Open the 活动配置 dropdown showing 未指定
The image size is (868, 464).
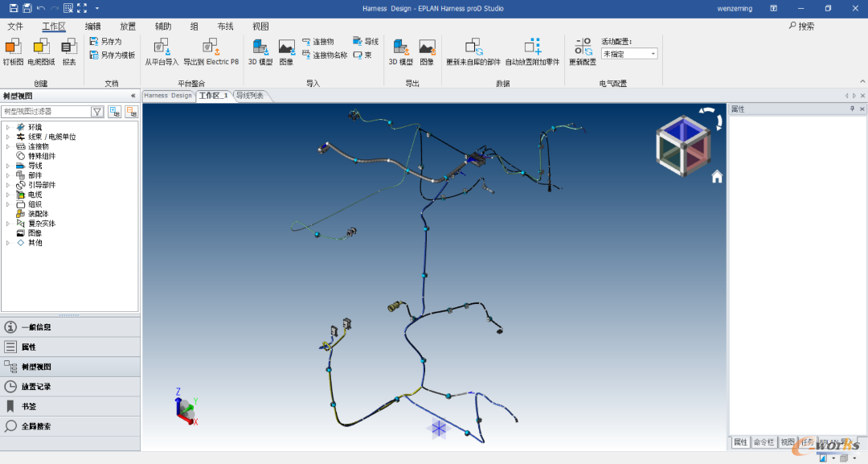(629, 54)
